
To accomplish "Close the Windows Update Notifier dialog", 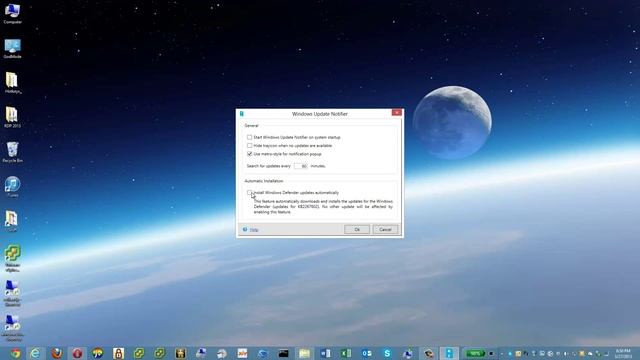I will (x=397, y=112).
